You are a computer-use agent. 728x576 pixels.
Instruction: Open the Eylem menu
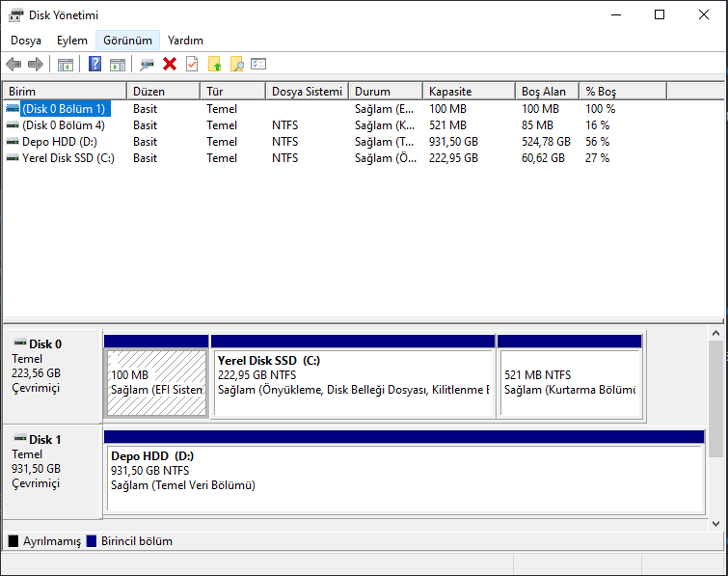coord(72,41)
